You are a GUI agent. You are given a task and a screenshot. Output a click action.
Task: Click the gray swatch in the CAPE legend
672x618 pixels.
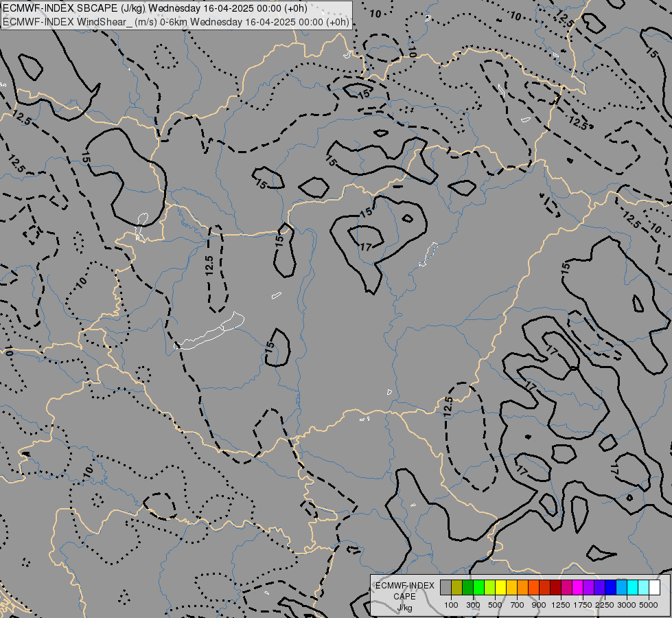[x=445, y=587]
